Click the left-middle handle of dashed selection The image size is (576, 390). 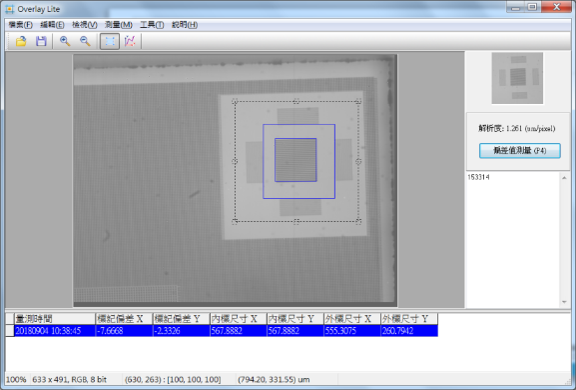click(235, 161)
